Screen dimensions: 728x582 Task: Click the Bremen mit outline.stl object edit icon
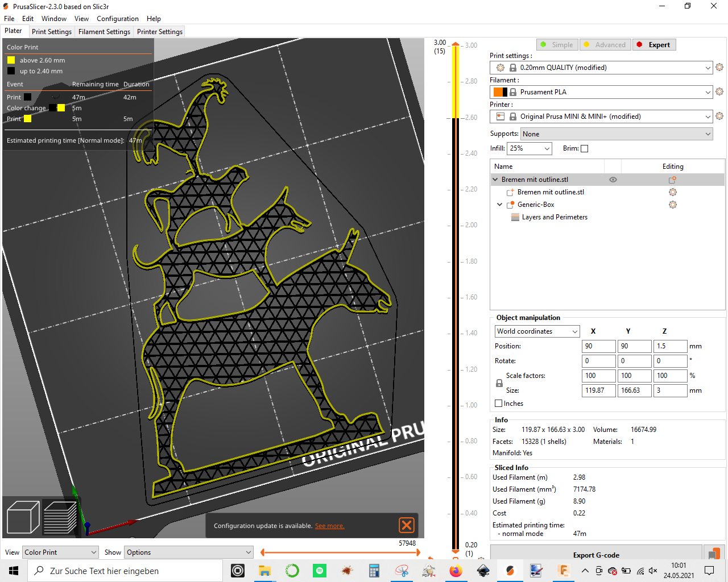pos(672,180)
